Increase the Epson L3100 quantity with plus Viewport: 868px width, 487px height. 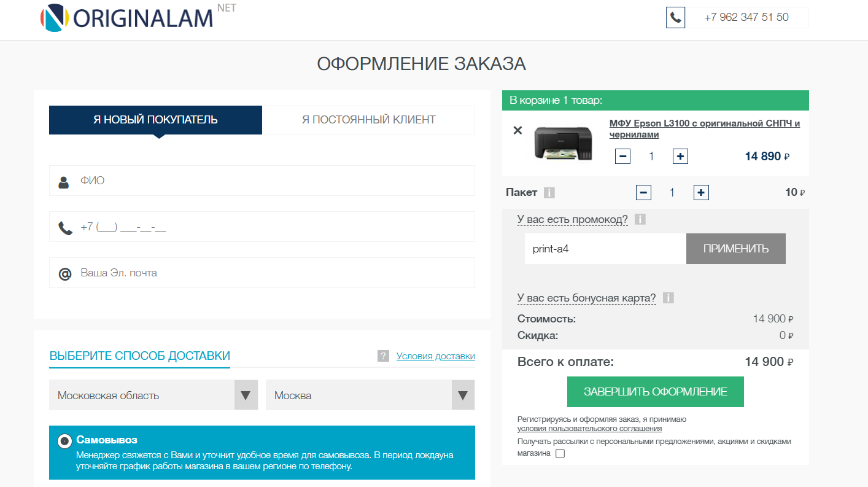(x=680, y=157)
